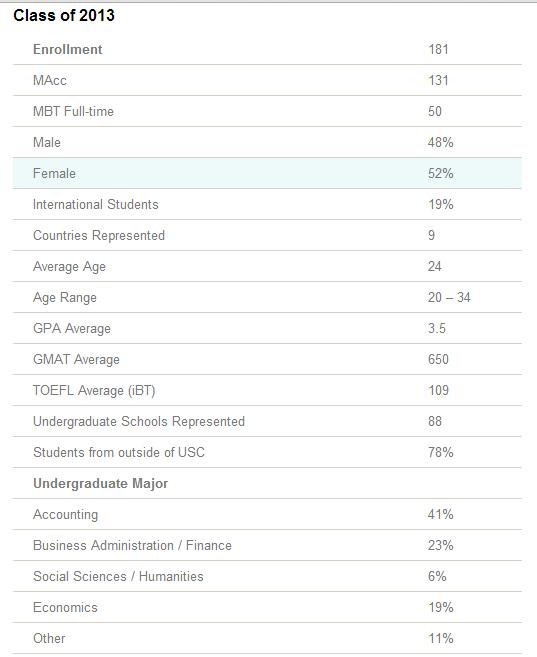This screenshot has width=537, height=657.
Task: Click the Average Age label
Action: [69, 267]
